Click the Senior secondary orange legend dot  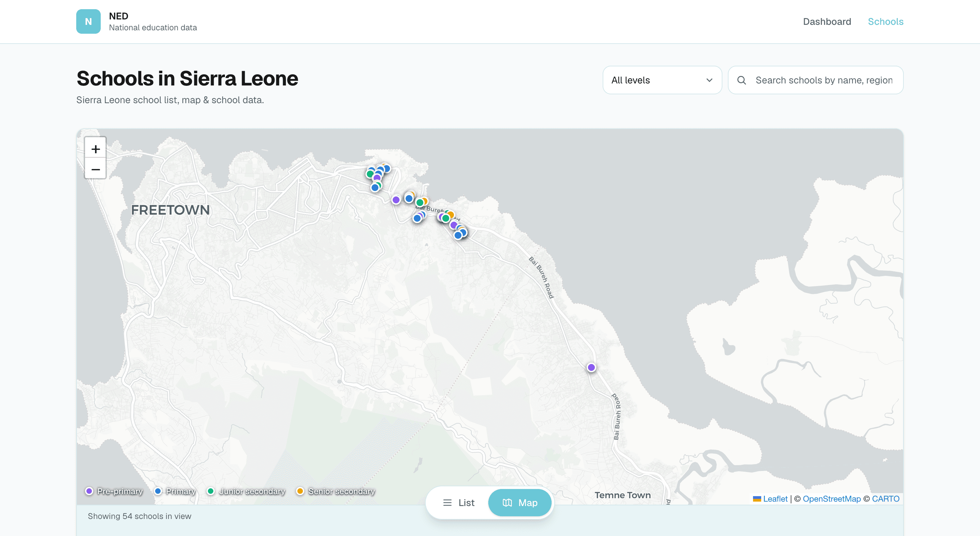(300, 491)
